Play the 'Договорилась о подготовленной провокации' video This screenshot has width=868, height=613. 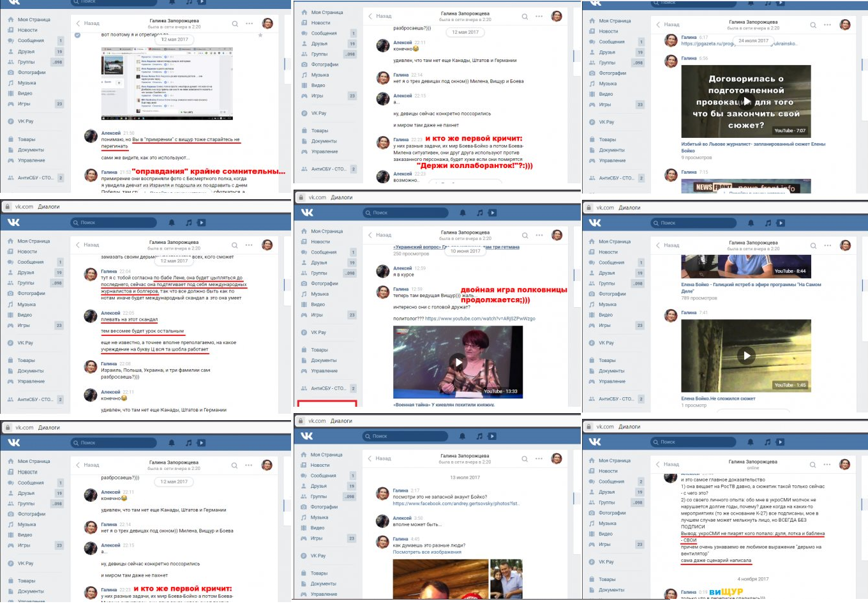(746, 102)
